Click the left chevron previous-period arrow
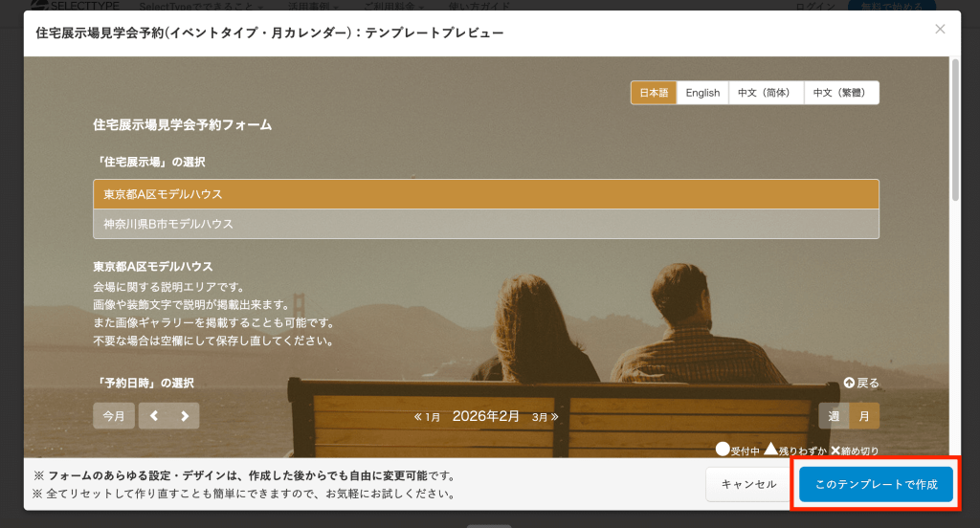980x528 pixels. pos(154,416)
